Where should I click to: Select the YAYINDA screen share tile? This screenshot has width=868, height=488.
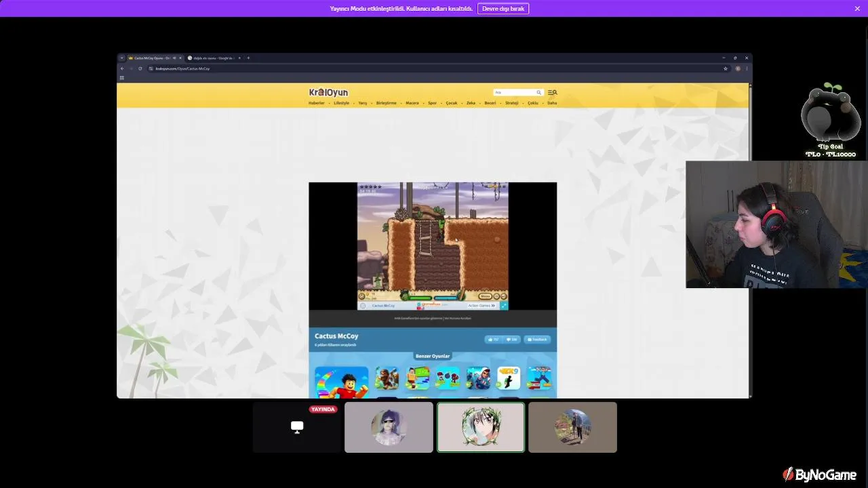click(x=297, y=427)
